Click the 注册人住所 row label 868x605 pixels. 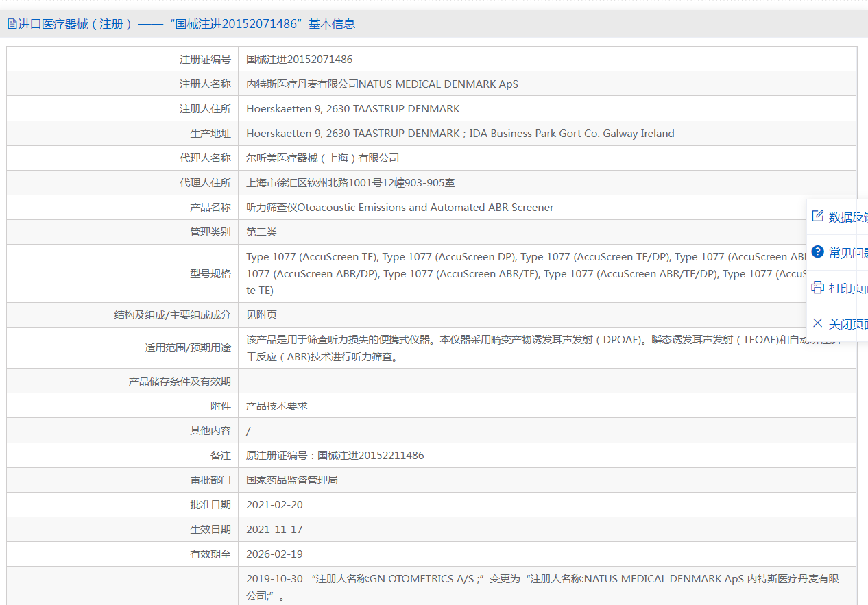click(x=205, y=109)
